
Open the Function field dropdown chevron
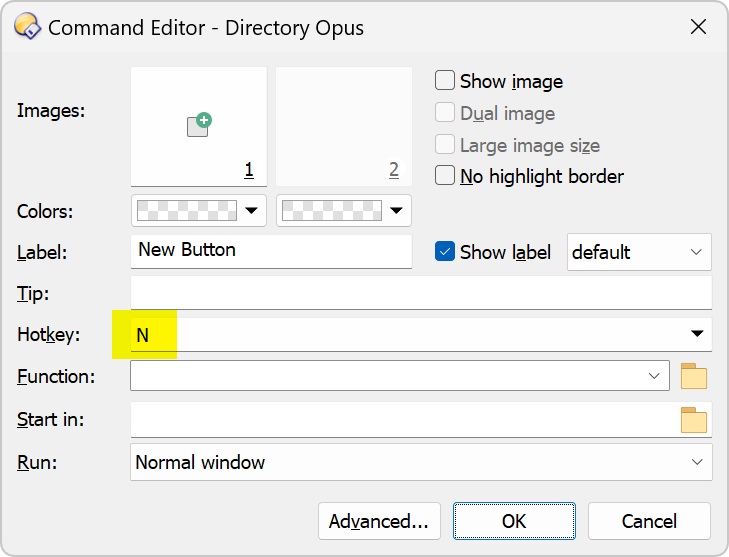[x=654, y=376]
